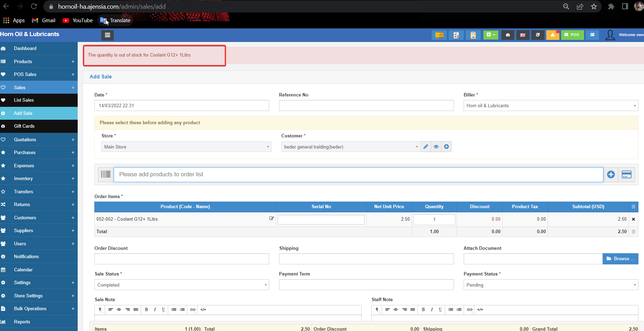Click trash icon in Order Items header
The width and height of the screenshot is (644, 331).
(633, 207)
